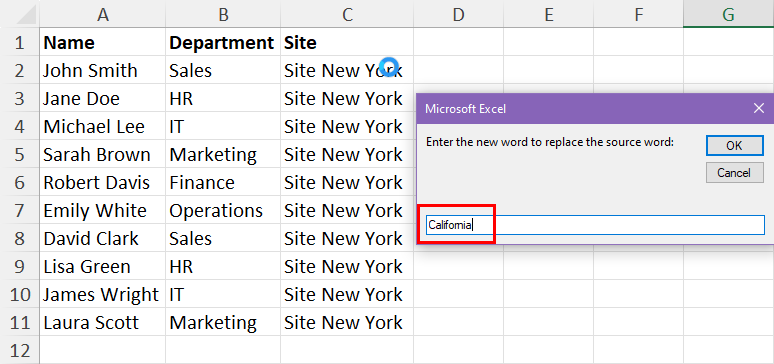
Task: Select the Jane Doe cell
Action: 103,98
